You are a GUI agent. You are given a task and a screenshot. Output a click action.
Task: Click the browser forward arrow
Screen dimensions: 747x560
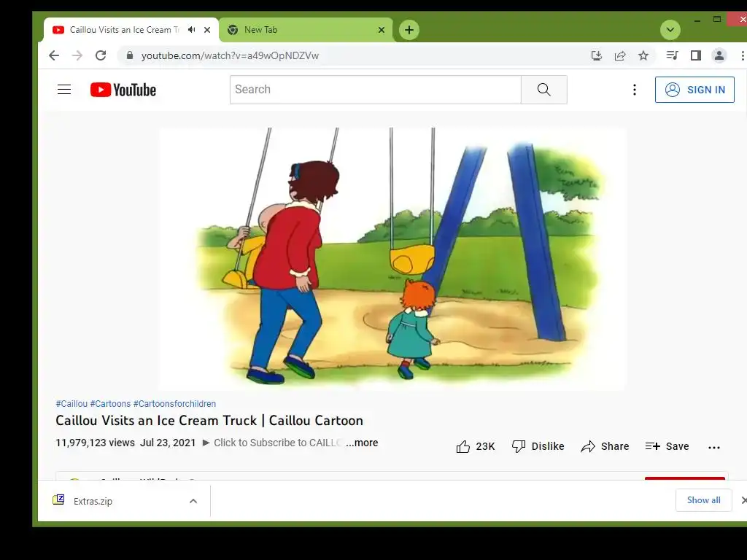click(x=77, y=55)
